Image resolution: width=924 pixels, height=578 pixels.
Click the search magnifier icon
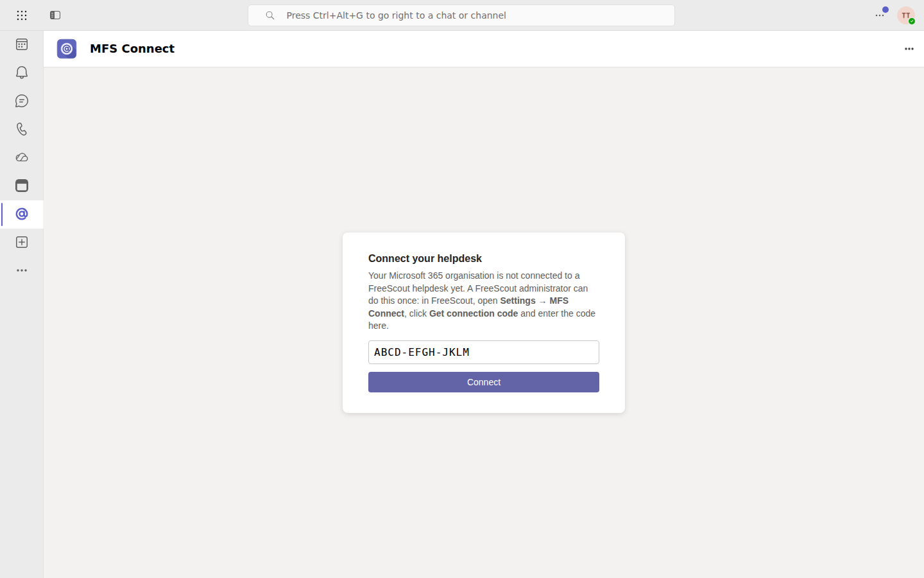[270, 15]
